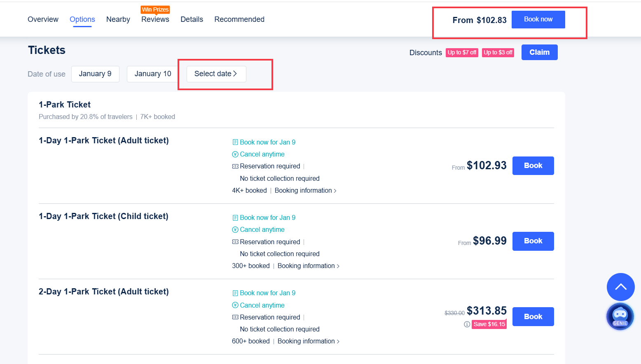Click the cancel-anytime icon on the Adult 1-Day ticket
641x364 pixels.
click(x=235, y=154)
